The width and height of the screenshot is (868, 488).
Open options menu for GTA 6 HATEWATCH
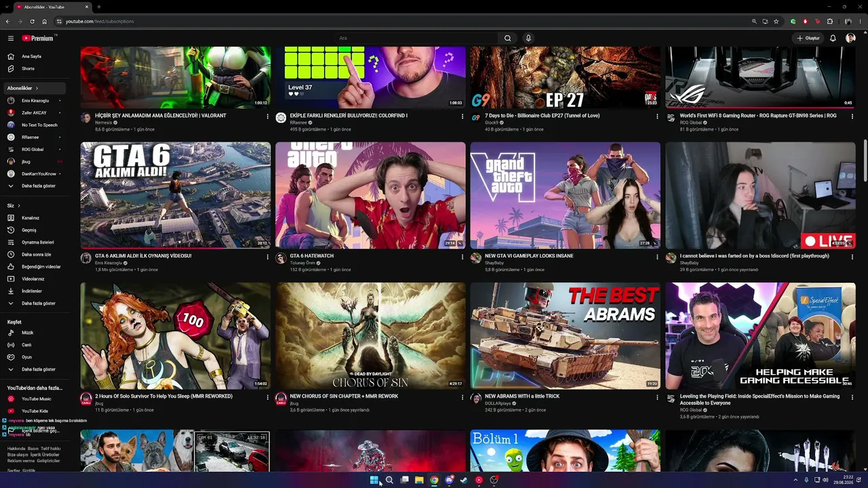pos(462,257)
